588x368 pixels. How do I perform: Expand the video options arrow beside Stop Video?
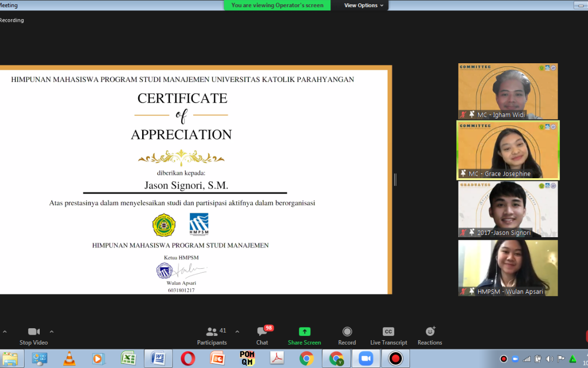[x=52, y=331]
